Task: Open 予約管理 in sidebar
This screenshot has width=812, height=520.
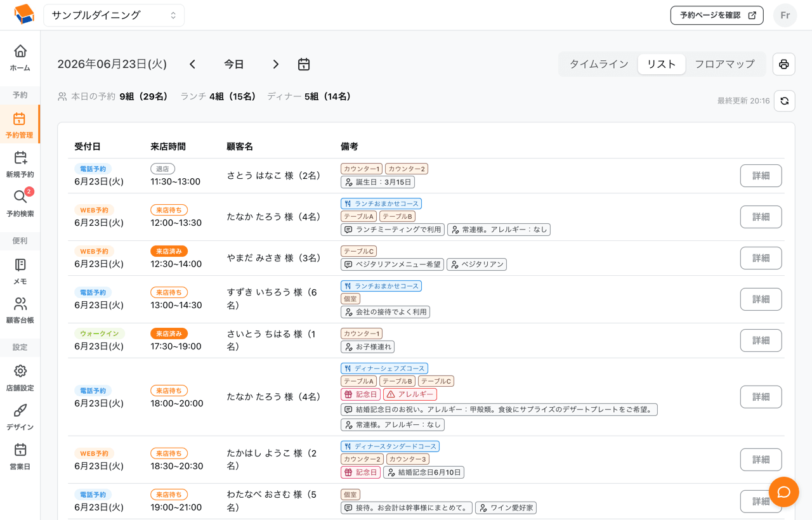Action: pyautogui.click(x=20, y=125)
